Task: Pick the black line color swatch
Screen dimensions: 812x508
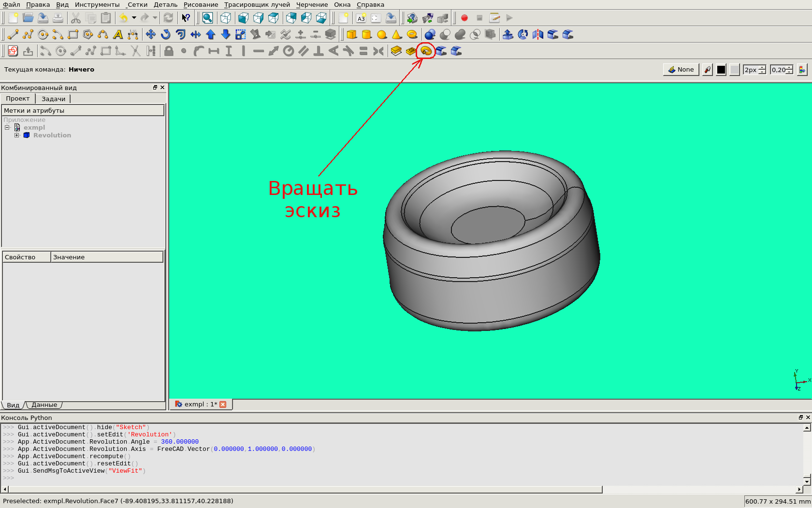Action: [x=721, y=69]
